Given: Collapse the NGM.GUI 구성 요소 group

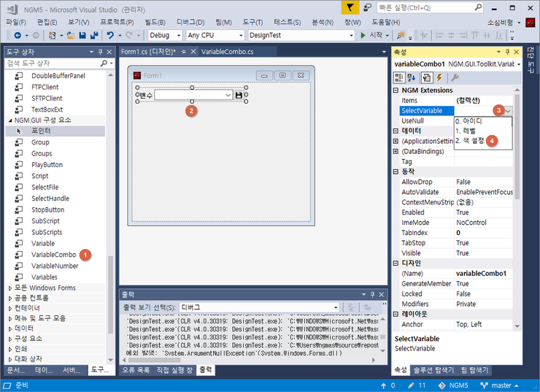Looking at the screenshot, I should 10,120.
